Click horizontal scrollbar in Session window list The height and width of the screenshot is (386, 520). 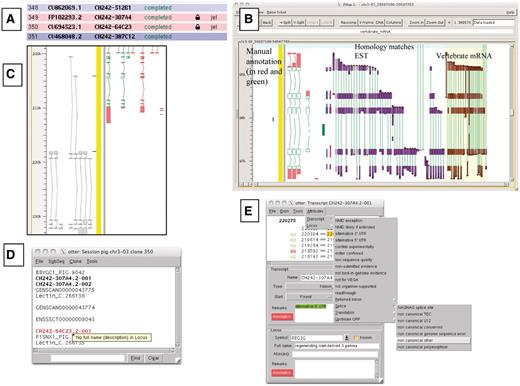click(104, 350)
